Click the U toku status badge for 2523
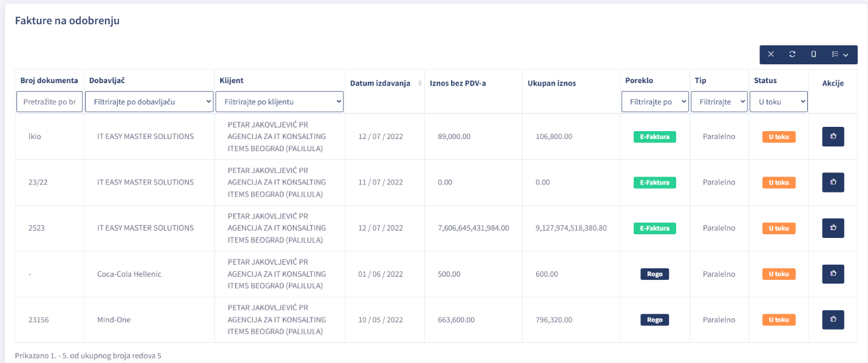The width and height of the screenshot is (868, 363). click(779, 228)
